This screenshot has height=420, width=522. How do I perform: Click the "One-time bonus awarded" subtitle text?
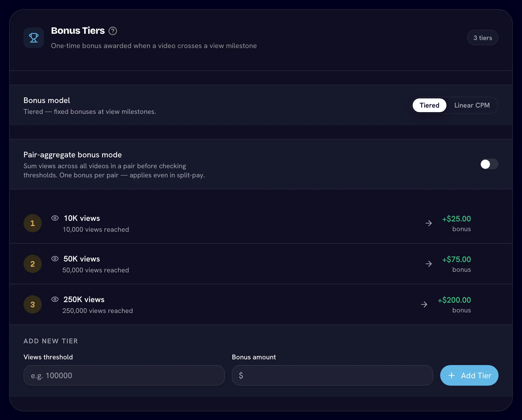[x=154, y=46]
